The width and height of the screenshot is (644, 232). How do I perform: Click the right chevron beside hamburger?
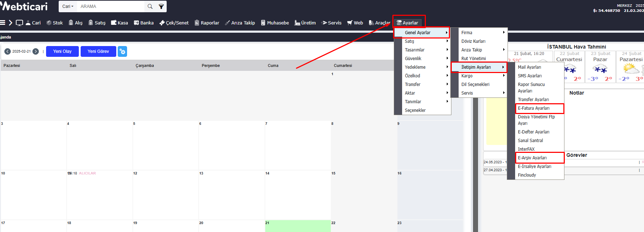[10, 23]
